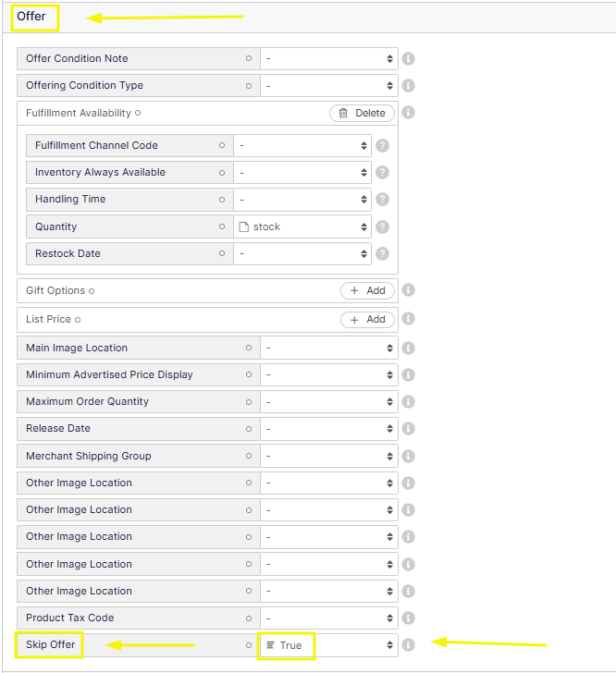
Task: Add a List Price entry
Action: (x=367, y=320)
